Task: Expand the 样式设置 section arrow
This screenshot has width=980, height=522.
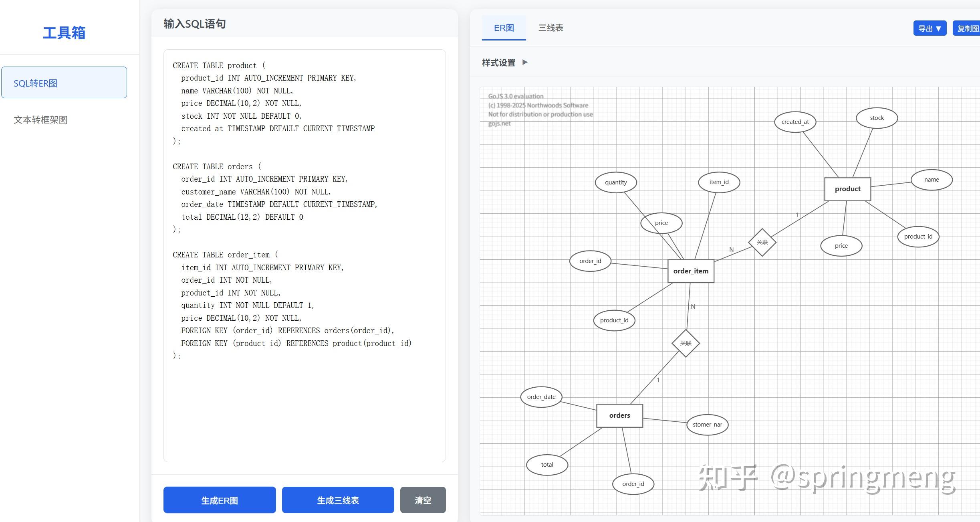Action: click(x=525, y=62)
